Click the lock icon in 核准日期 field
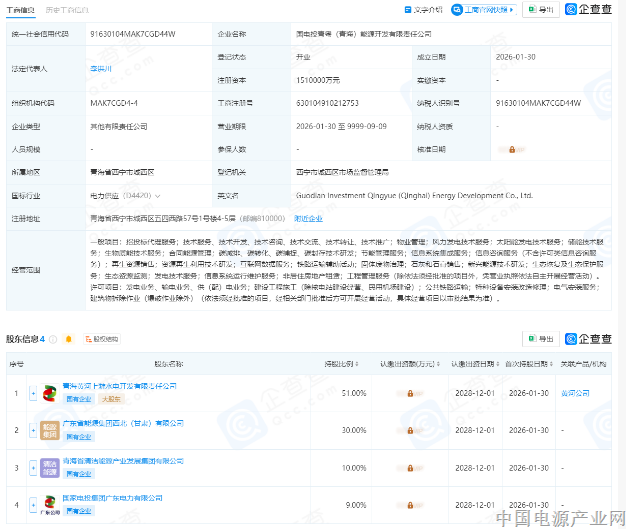This screenshot has height=529, width=626. coord(512,149)
